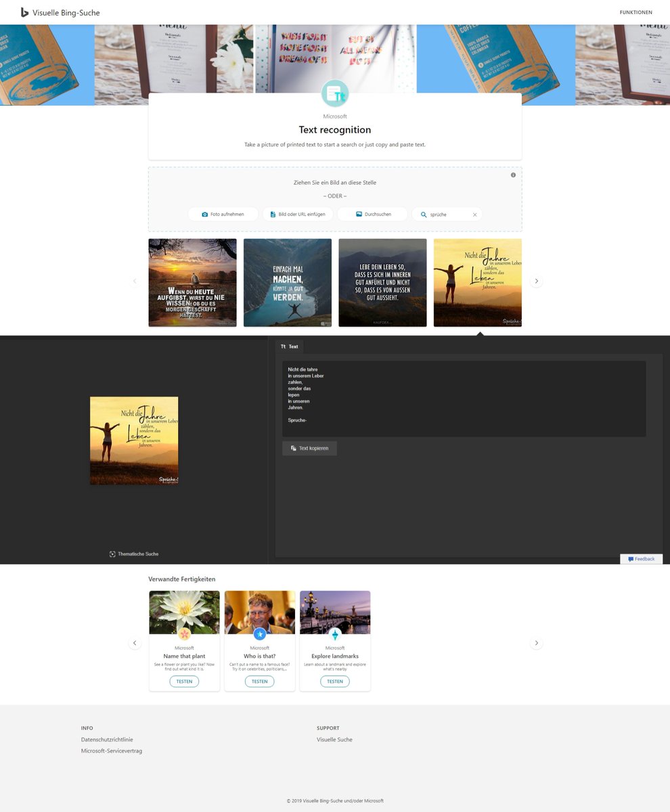Go to next sample images arrow

[536, 281]
